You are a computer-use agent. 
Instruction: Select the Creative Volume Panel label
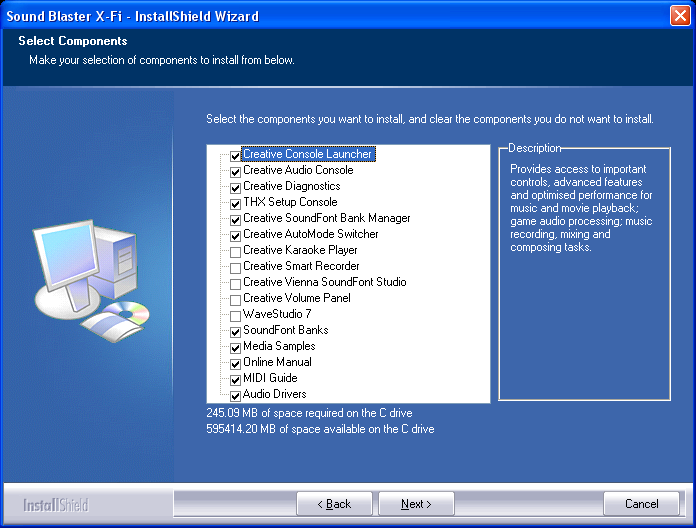(x=297, y=298)
